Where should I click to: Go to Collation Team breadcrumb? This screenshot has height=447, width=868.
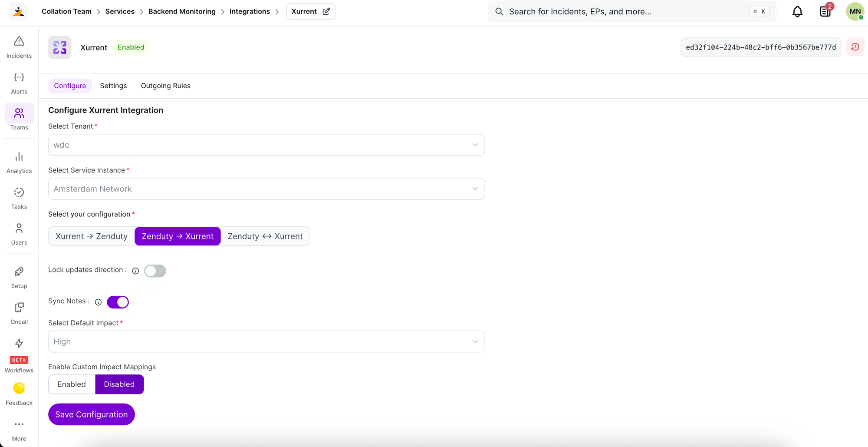click(x=66, y=11)
